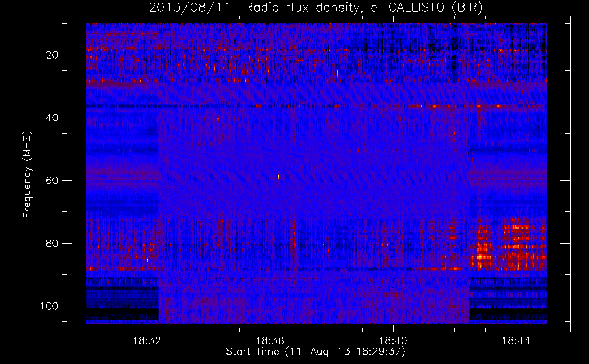Click the 60 frequency tick label

[x=52, y=181]
